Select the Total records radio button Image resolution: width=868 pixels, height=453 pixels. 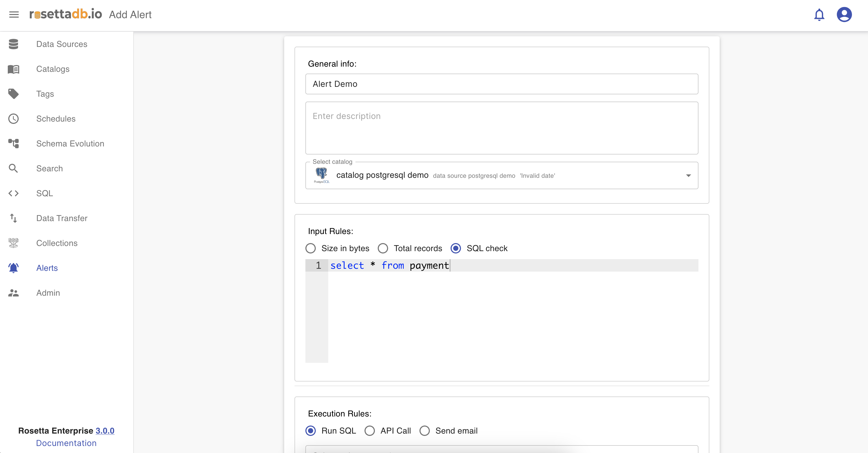pyautogui.click(x=383, y=249)
